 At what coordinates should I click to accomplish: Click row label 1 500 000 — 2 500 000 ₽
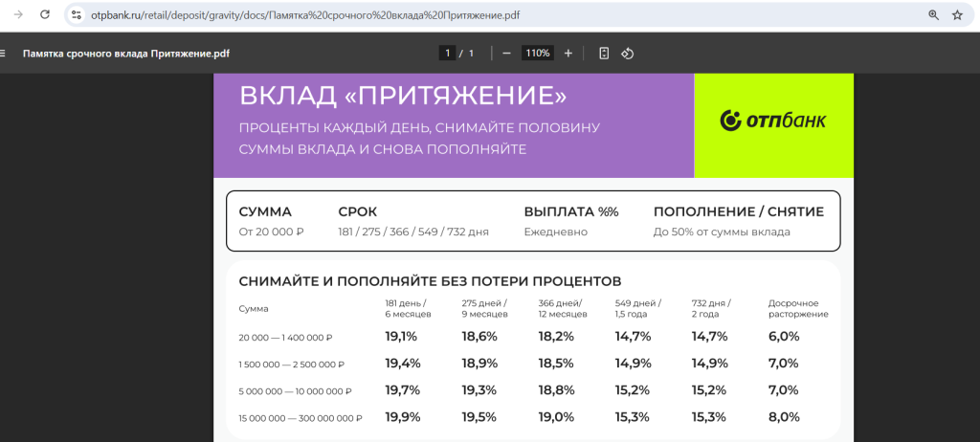click(292, 365)
